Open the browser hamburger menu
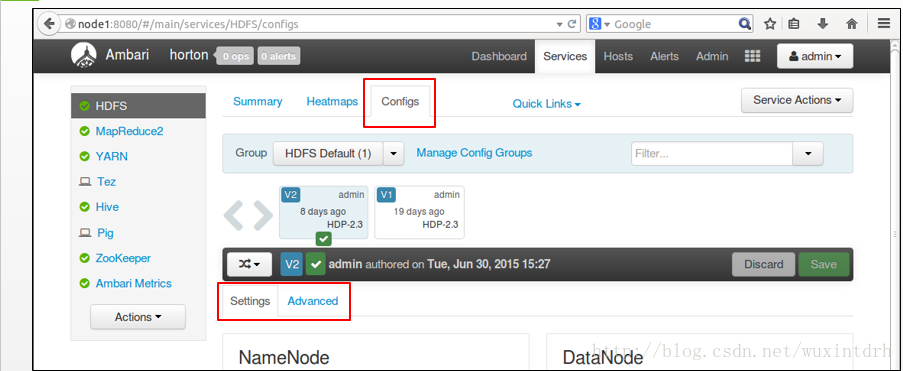The width and height of the screenshot is (903, 371). [x=884, y=24]
